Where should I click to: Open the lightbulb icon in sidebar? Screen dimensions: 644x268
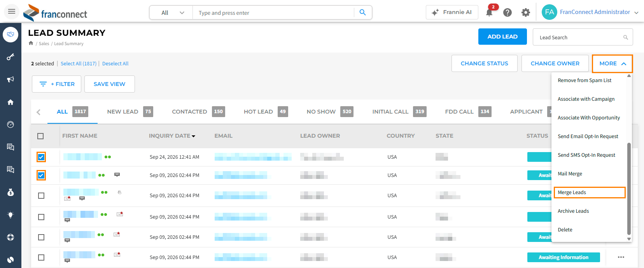10,215
